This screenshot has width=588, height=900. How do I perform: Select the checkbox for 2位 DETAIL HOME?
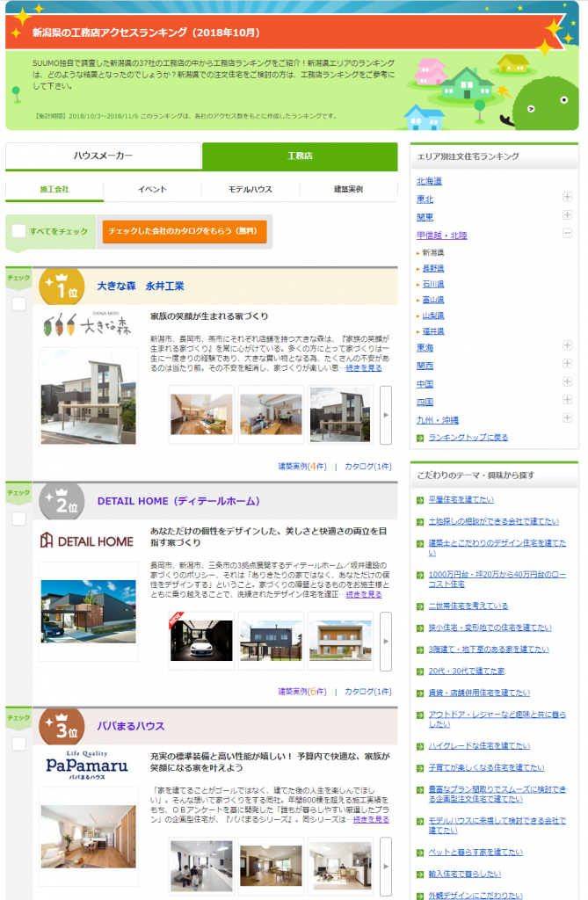coord(18,519)
